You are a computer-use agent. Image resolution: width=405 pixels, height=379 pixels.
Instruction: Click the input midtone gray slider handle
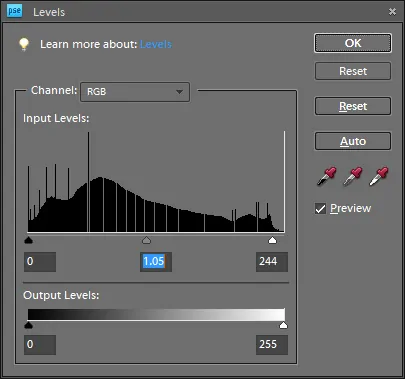146,240
